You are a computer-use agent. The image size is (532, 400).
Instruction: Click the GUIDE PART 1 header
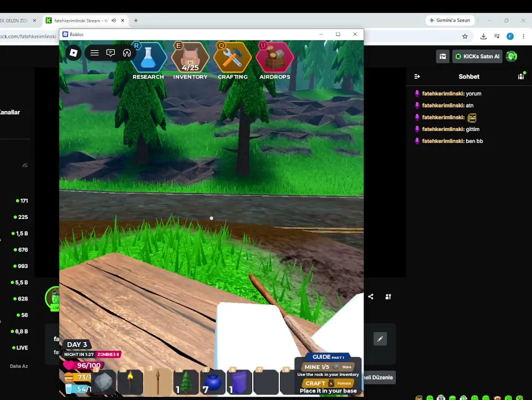click(x=328, y=357)
